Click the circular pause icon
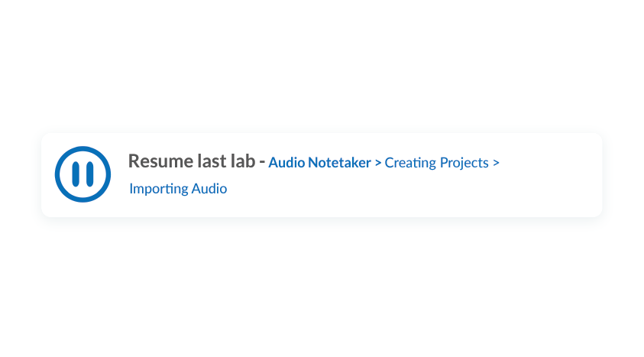The height and width of the screenshot is (357, 644). point(83,174)
